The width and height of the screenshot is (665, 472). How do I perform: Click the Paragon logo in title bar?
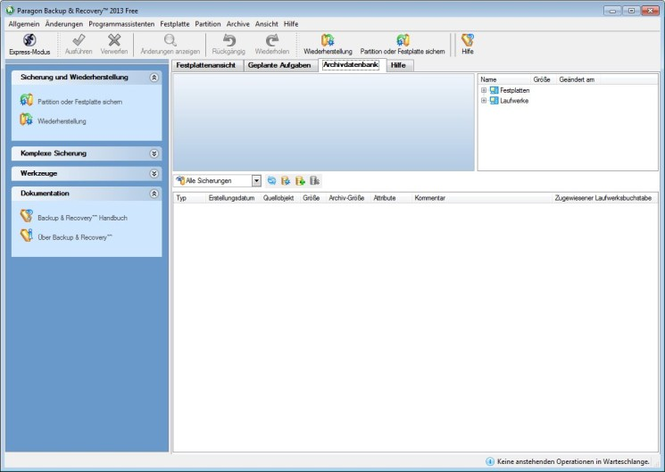coord(10,10)
